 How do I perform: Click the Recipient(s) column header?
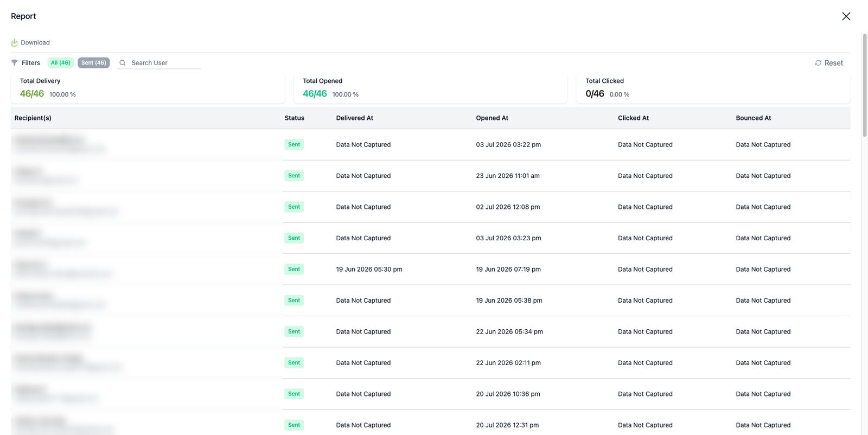click(33, 118)
